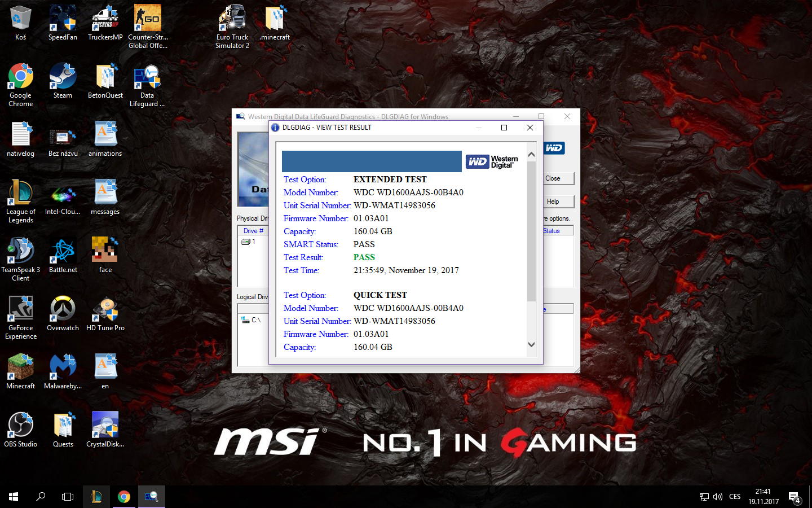
Task: Switch to Chrome on the taskbar
Action: coord(124,497)
